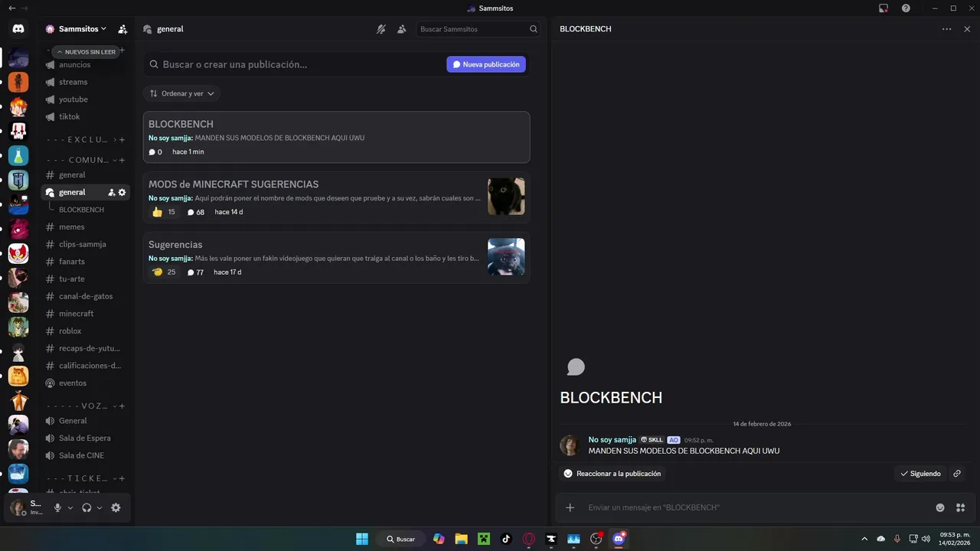Image resolution: width=980 pixels, height=551 pixels.
Task: Add channel to VOZ category plus
Action: tap(122, 406)
